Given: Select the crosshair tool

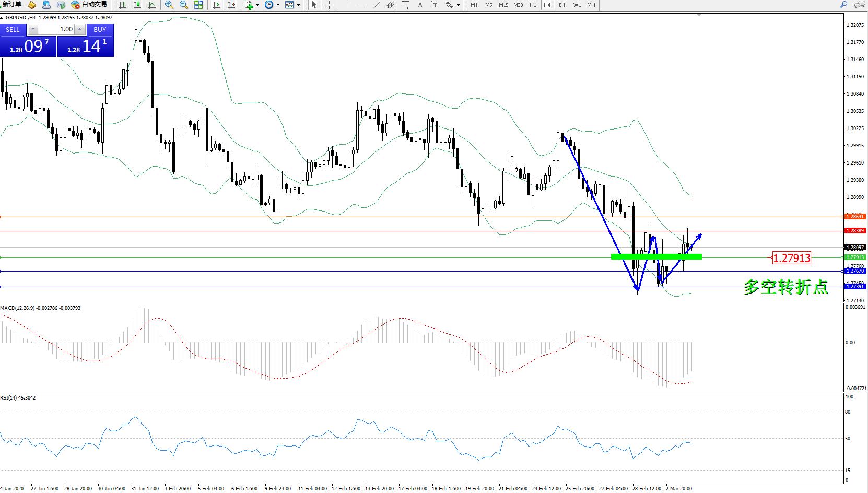Looking at the screenshot, I should tap(330, 5).
